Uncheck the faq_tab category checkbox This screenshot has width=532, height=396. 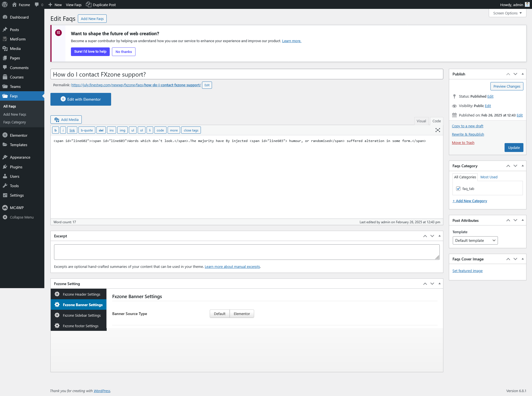coord(458,189)
